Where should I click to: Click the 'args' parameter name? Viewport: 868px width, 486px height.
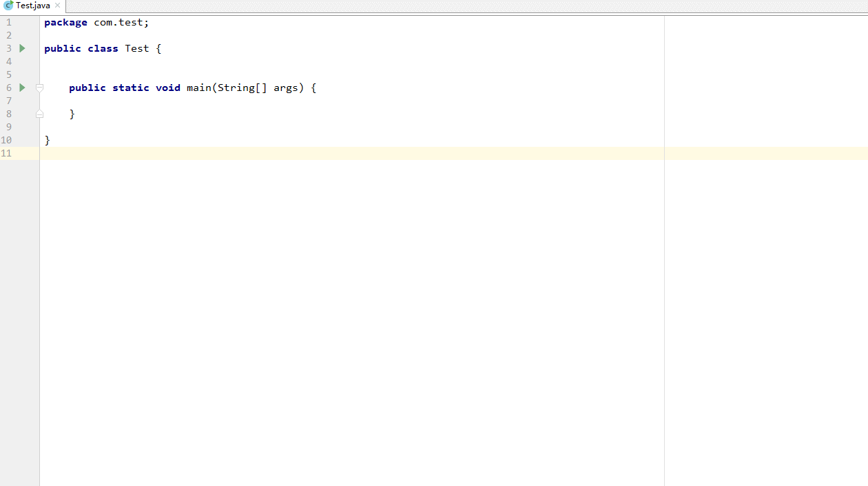[x=285, y=88]
